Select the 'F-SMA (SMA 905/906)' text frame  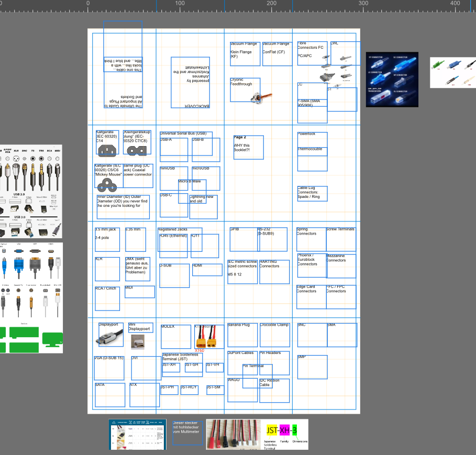313,111
